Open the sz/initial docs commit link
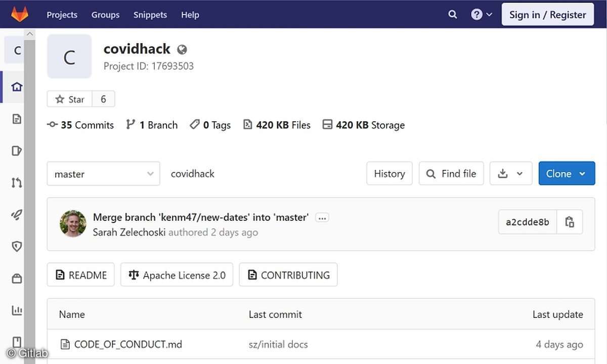This screenshot has width=607, height=364. click(x=278, y=344)
